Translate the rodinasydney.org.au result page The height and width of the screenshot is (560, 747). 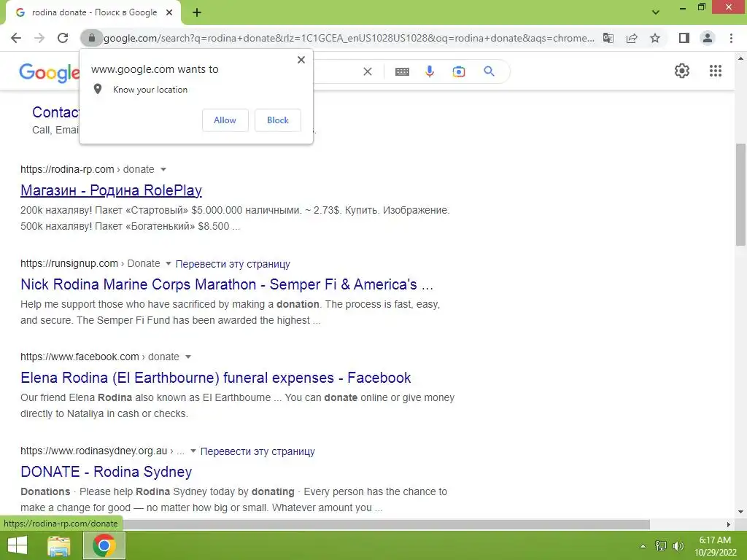coord(258,451)
